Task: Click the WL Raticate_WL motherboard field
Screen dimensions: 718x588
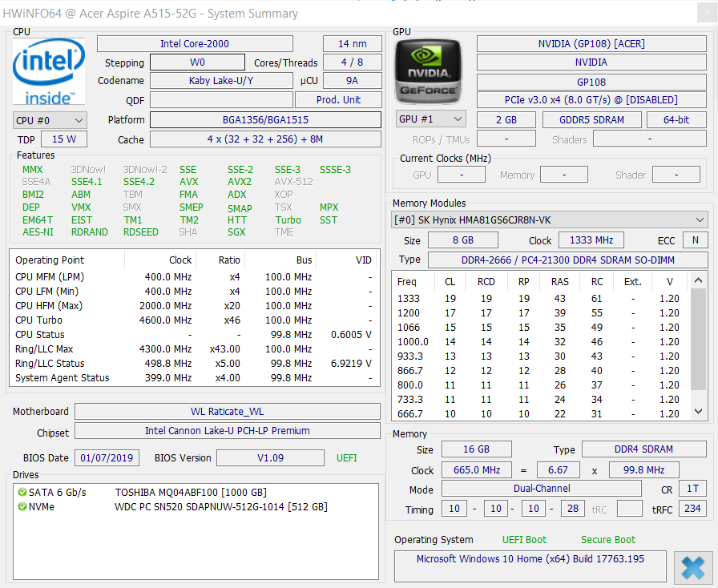Action: (x=227, y=411)
